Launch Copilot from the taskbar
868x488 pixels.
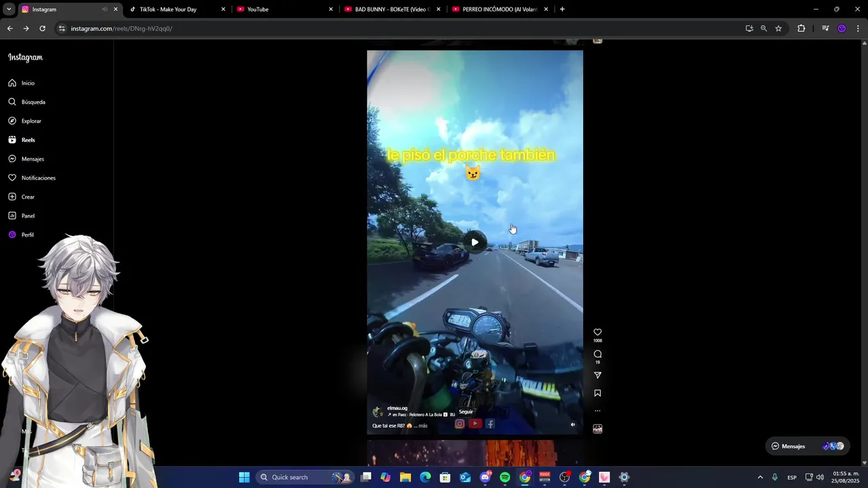pyautogui.click(x=386, y=477)
